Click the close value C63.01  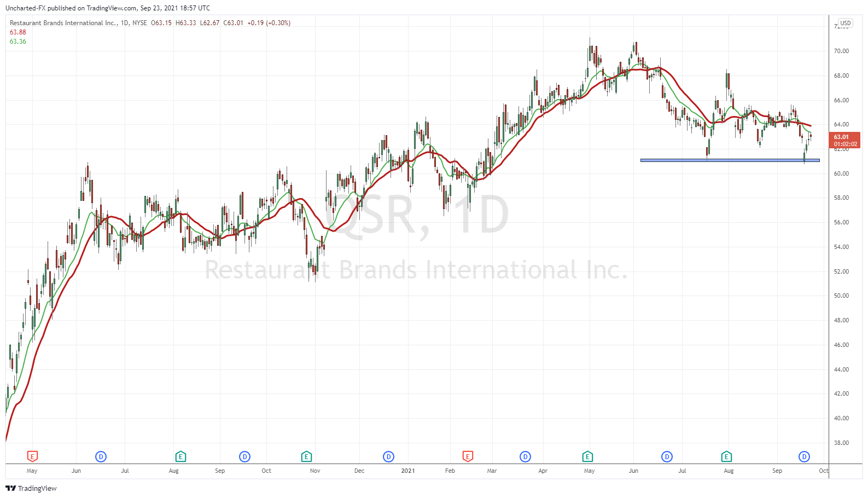coord(233,23)
